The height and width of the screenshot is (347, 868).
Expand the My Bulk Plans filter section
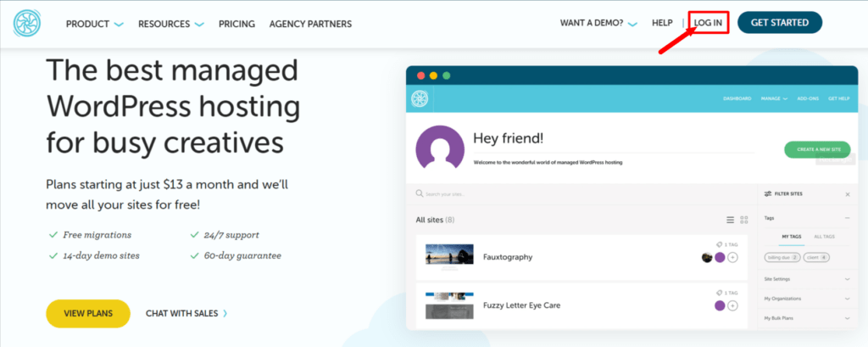click(x=848, y=319)
